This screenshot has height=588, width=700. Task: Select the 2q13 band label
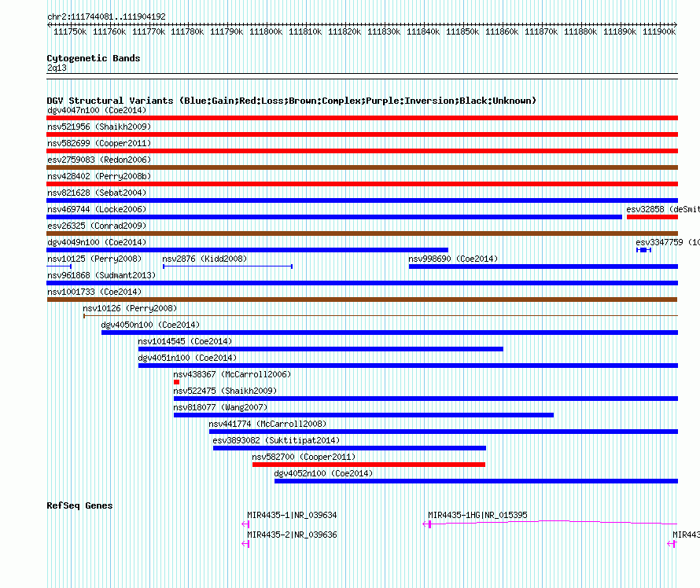coord(57,68)
